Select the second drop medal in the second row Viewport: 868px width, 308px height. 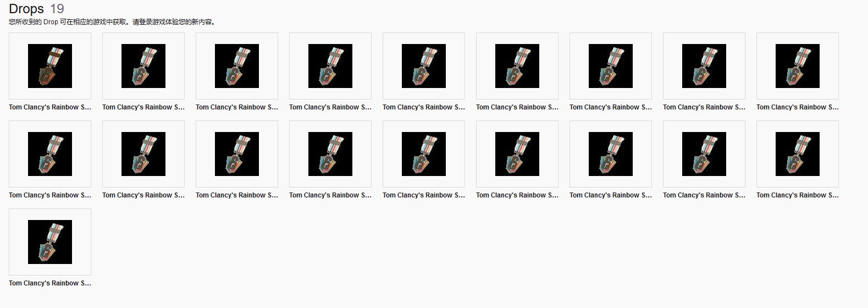tap(143, 154)
